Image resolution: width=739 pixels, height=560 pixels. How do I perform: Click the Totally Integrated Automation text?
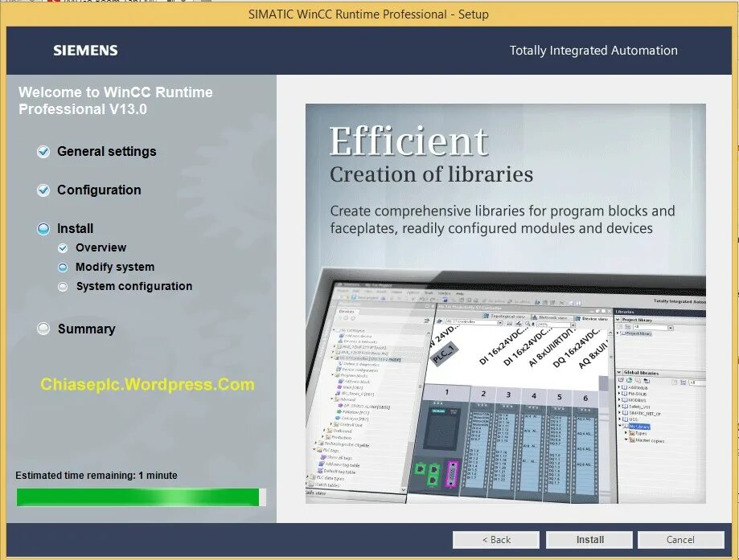click(593, 51)
